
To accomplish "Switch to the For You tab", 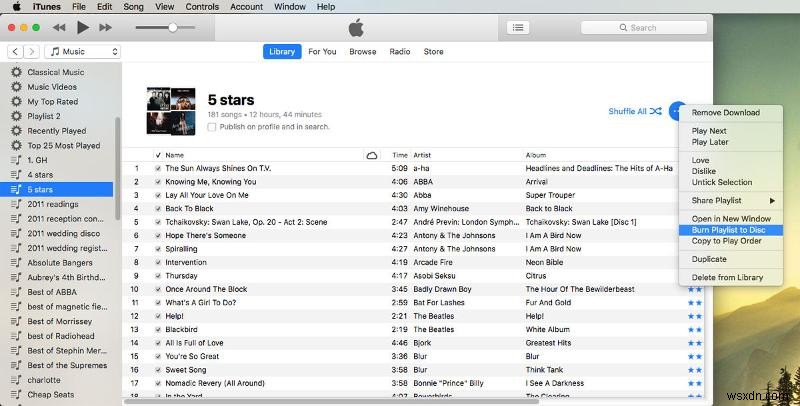I will click(x=322, y=52).
